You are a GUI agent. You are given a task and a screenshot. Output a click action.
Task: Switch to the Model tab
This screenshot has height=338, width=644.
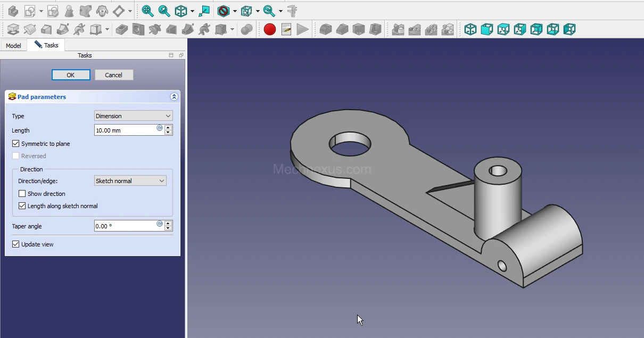point(13,46)
